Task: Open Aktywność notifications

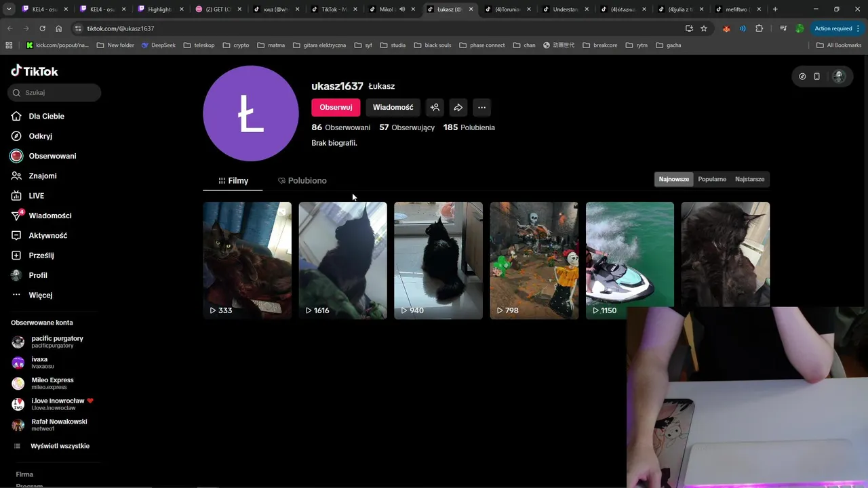Action: (x=47, y=235)
